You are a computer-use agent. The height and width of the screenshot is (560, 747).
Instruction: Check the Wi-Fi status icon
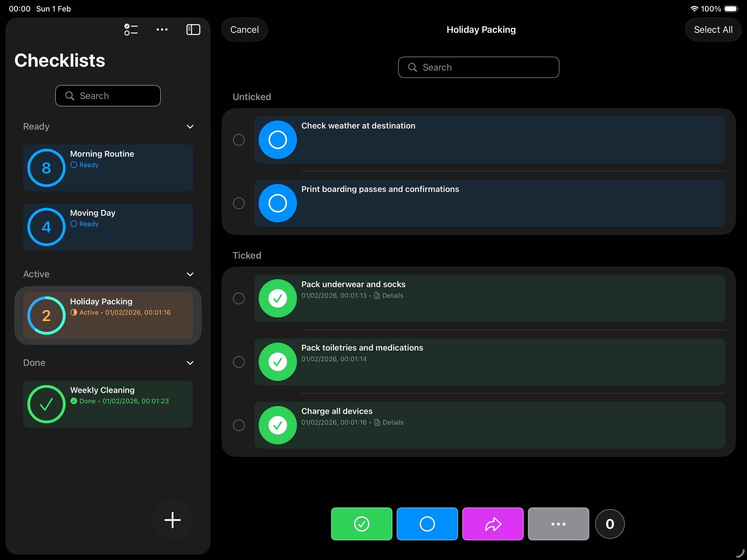pos(694,9)
